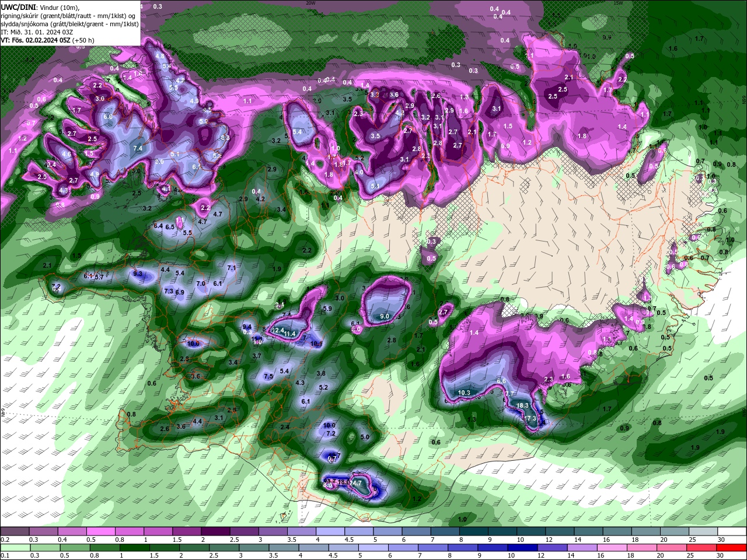Click the 9.4 precipitation value label

pos(247,327)
